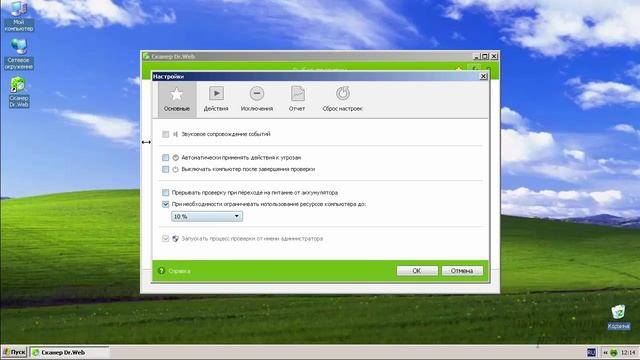
Task: Uncheck the resource usage limit checkbox
Action: pos(165,204)
